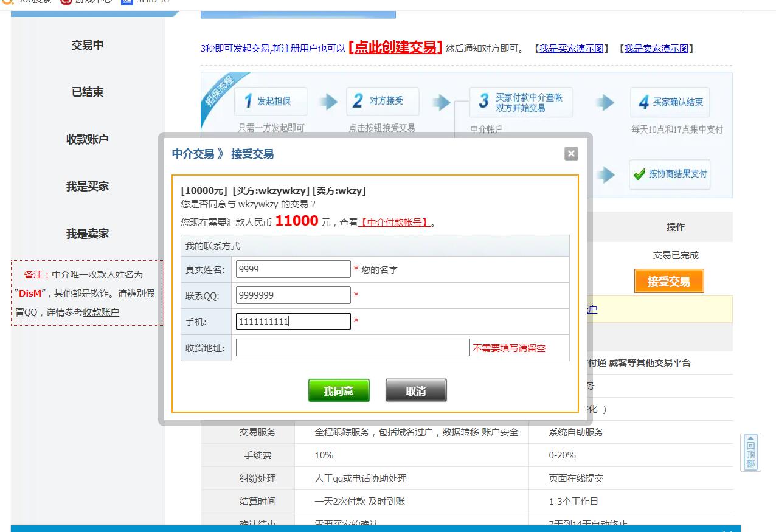Focus the 真实姓名 input field

[293, 269]
